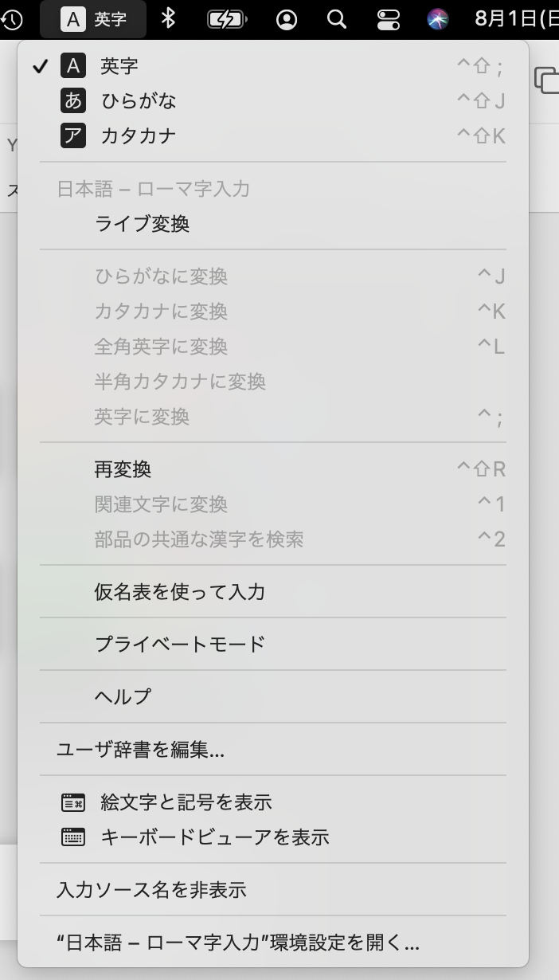Click the emoji and symbols viewer icon
The image size is (559, 980).
[x=73, y=802]
